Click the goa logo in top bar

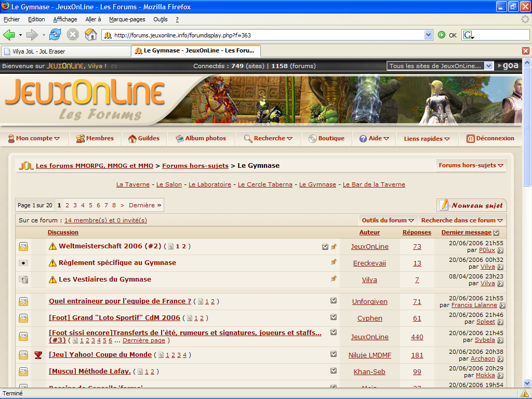[x=508, y=65]
